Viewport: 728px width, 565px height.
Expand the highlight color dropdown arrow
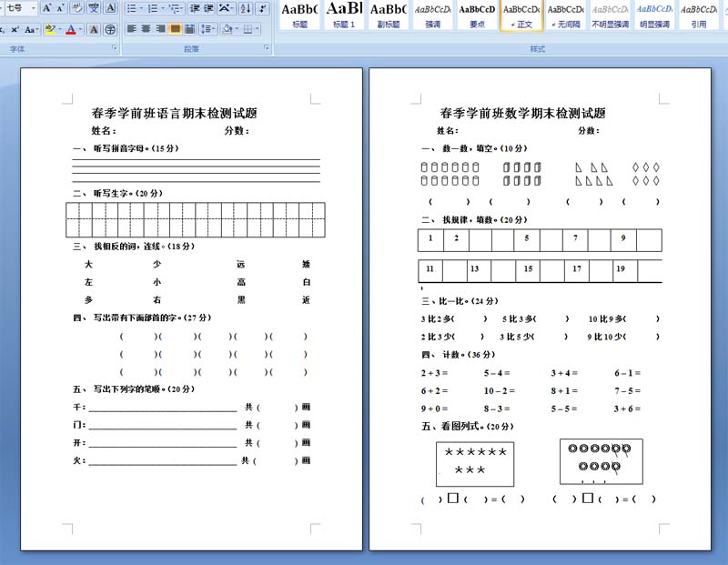coord(59,29)
